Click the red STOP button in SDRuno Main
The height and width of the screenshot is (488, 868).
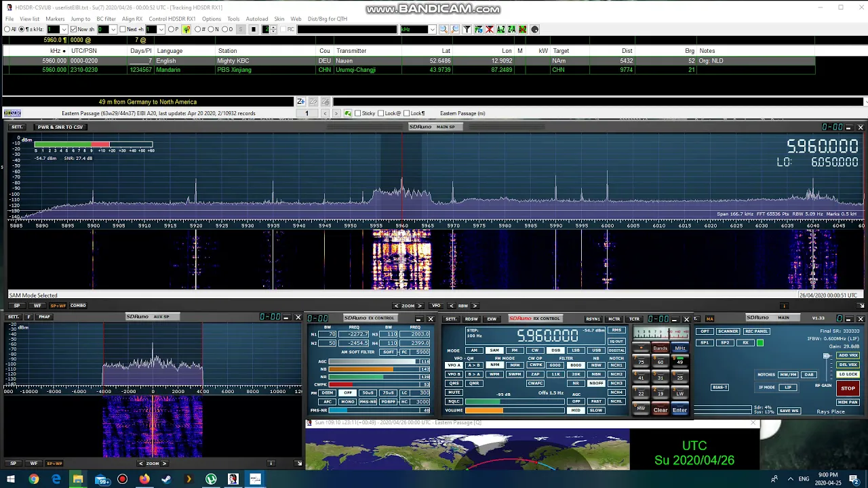pyautogui.click(x=848, y=388)
